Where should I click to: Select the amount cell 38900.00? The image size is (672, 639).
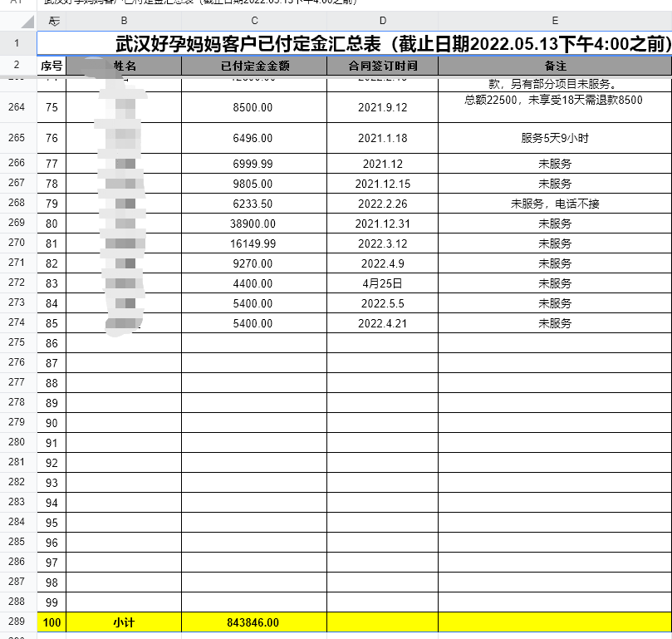coord(254,224)
